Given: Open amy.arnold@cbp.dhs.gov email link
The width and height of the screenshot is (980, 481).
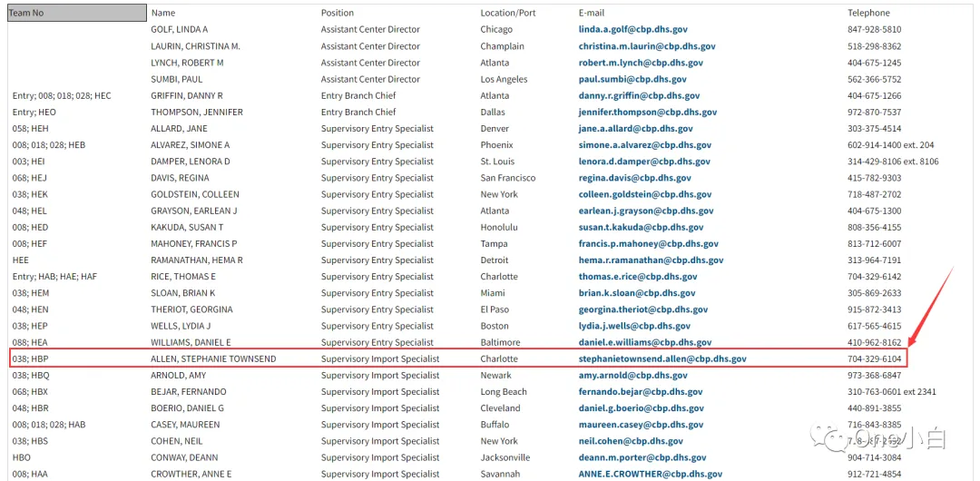Looking at the screenshot, I should click(x=633, y=376).
